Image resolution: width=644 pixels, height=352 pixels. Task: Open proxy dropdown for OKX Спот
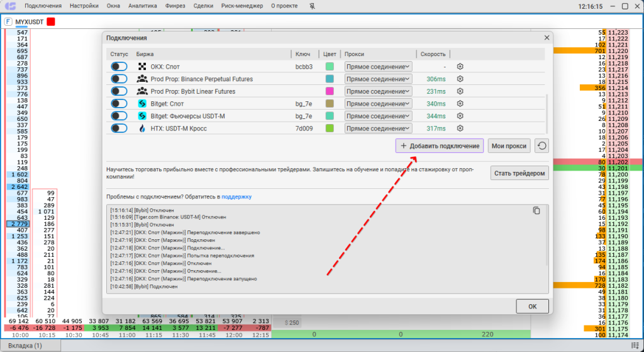pos(378,67)
